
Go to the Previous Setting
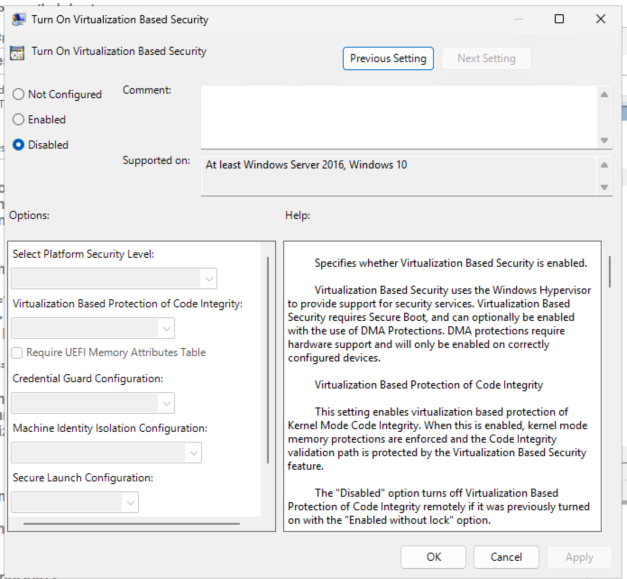tap(388, 58)
